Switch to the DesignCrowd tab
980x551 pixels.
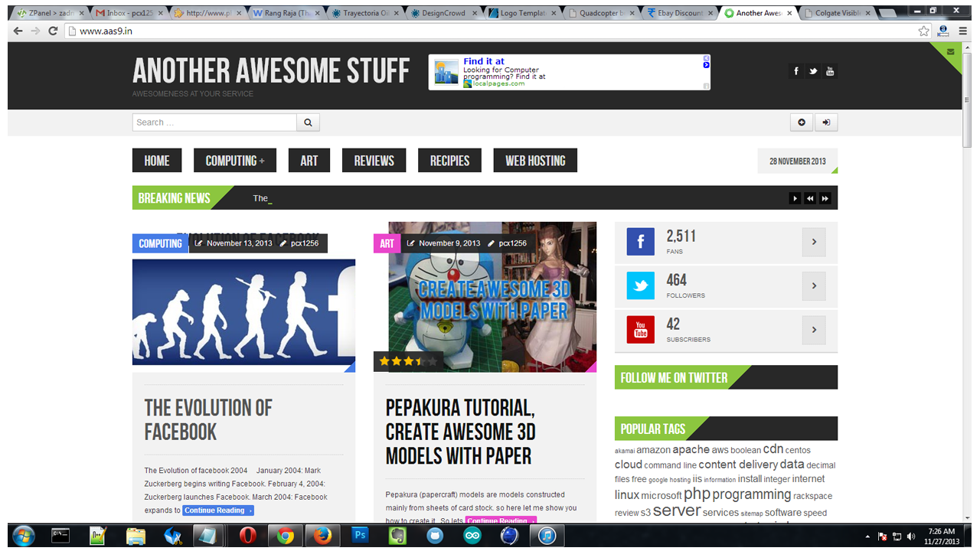[444, 13]
